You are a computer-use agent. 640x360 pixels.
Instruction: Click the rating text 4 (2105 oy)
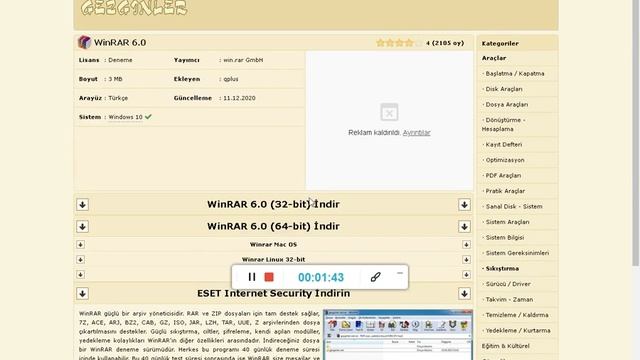click(x=445, y=43)
